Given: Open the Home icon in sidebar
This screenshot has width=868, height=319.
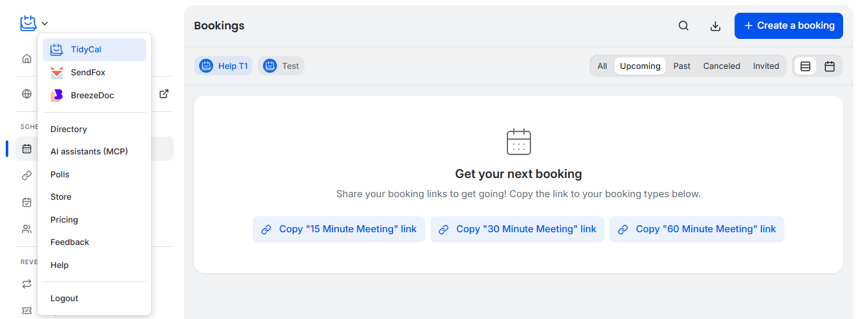Looking at the screenshot, I should point(27,59).
